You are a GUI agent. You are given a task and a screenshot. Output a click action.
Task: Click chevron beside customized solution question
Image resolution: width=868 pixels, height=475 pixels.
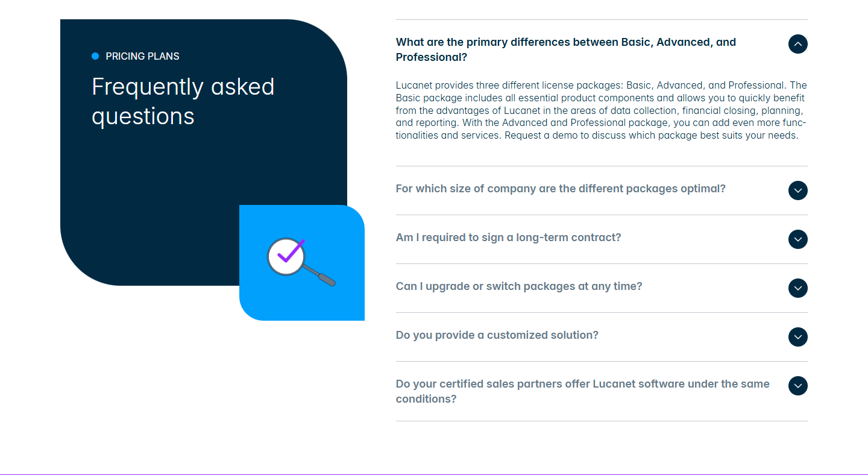(x=797, y=337)
